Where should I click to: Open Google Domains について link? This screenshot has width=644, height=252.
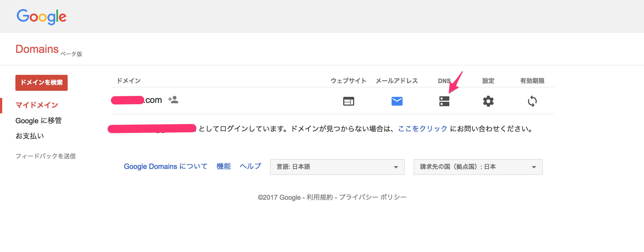point(166,166)
